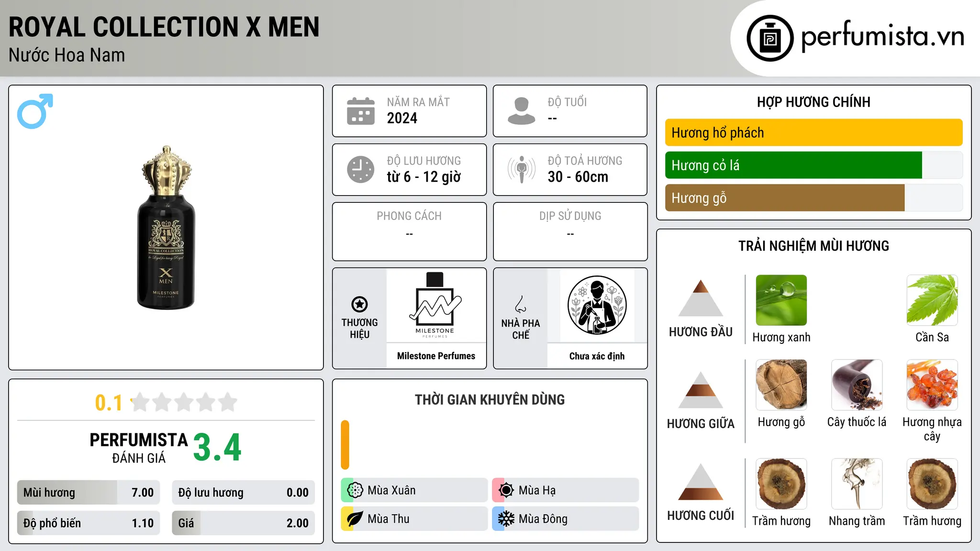Click the flower icon for Mùa Xuân
The width and height of the screenshot is (980, 551).
[355, 490]
